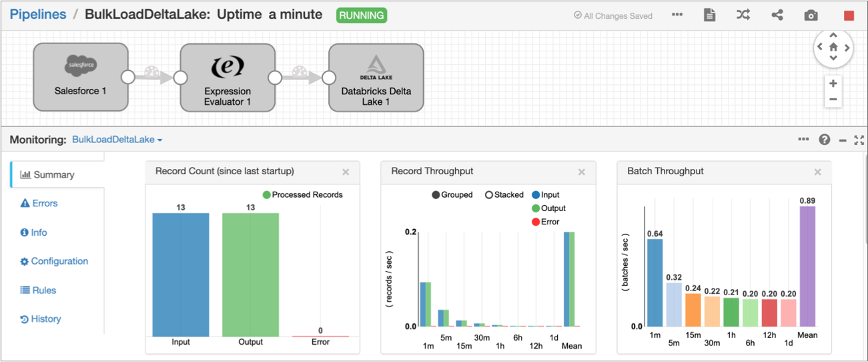Switch to the Errors tab
This screenshot has width=868, height=362.
click(x=39, y=204)
